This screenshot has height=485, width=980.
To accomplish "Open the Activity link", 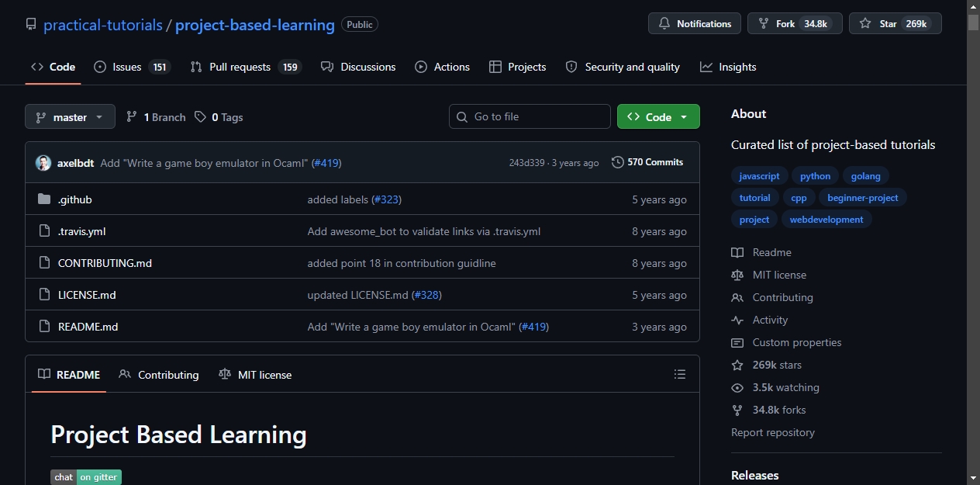I will [x=760, y=320].
